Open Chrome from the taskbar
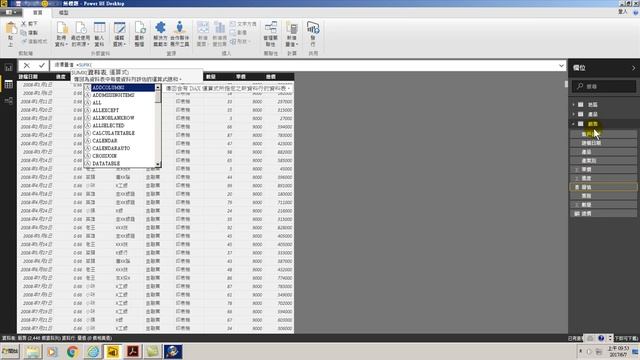 tap(73, 351)
